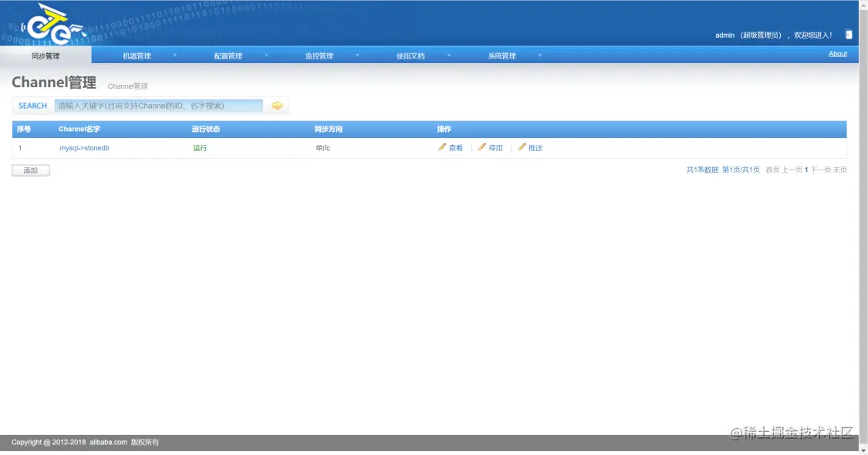Expand the 监控管理 dropdown arrow

[x=357, y=56]
